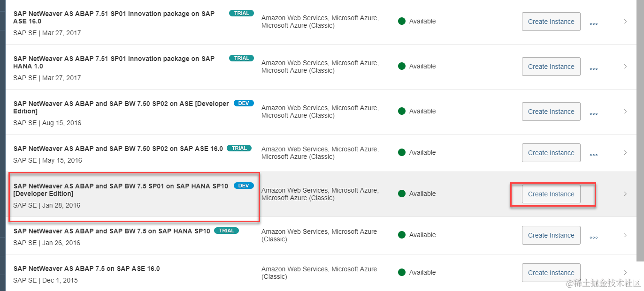Expand details chevron for BW 7.50 SP02 on SAP ASE 16.0
644x291 pixels.
625,152
